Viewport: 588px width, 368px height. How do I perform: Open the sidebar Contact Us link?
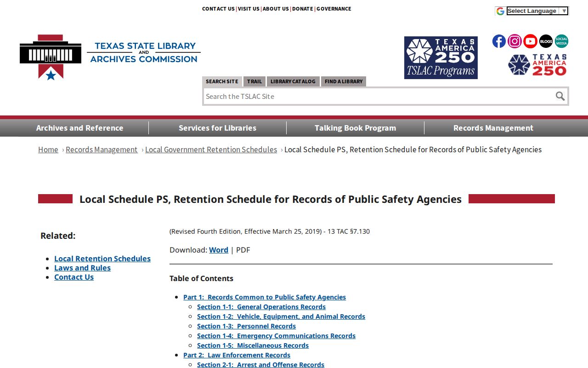pos(74,277)
